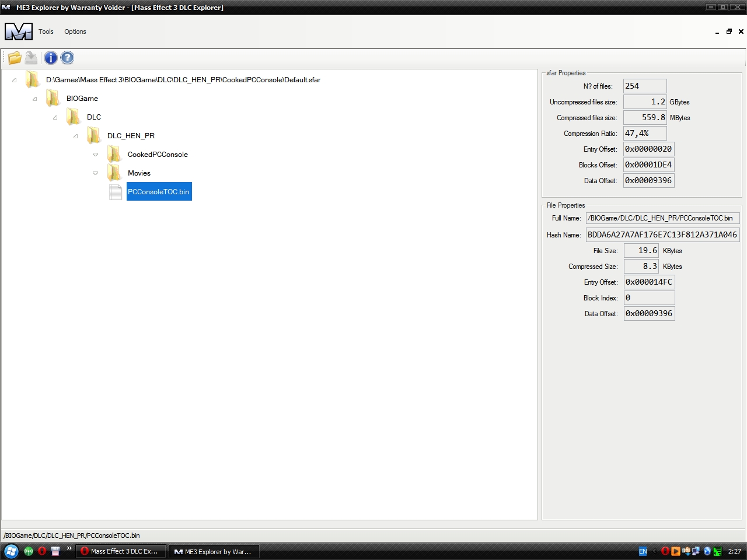The image size is (747, 560).
Task: Click the EN language indicator
Action: click(643, 551)
